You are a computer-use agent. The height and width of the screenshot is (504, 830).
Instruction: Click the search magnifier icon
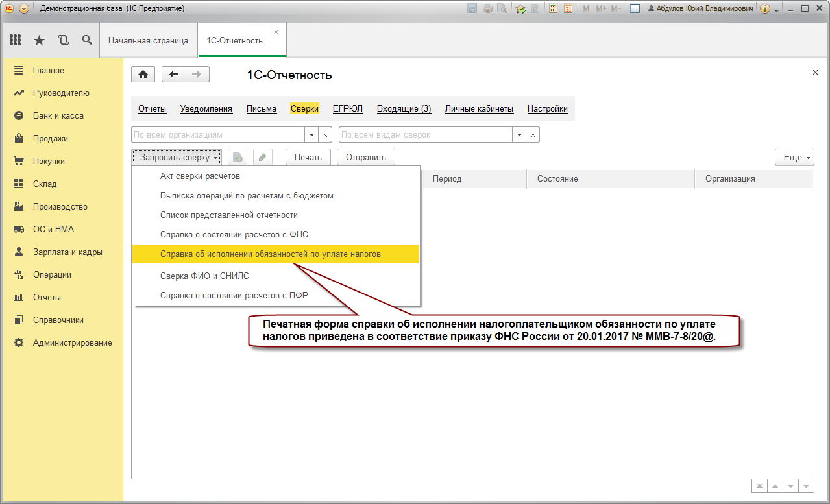(x=87, y=40)
